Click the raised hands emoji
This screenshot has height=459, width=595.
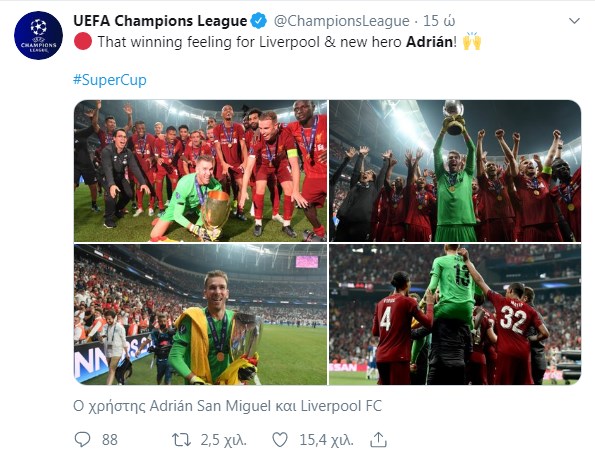tap(472, 42)
